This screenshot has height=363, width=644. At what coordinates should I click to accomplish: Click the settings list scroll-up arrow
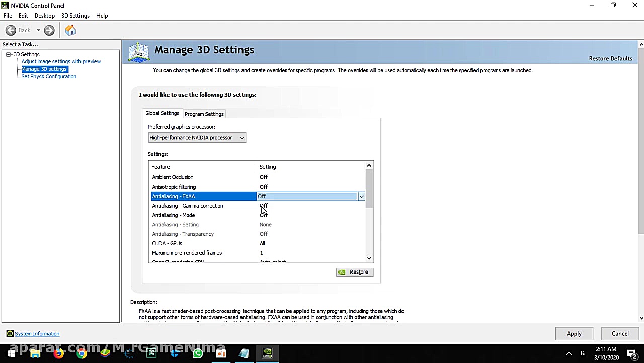pyautogui.click(x=369, y=166)
